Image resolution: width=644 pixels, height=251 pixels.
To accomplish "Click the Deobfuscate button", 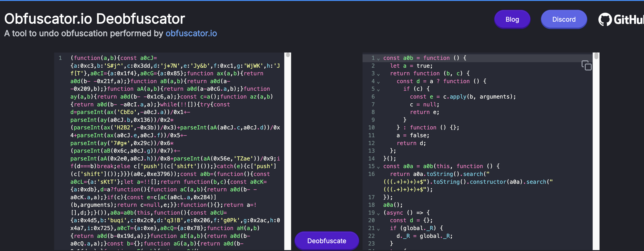I will tap(327, 240).
